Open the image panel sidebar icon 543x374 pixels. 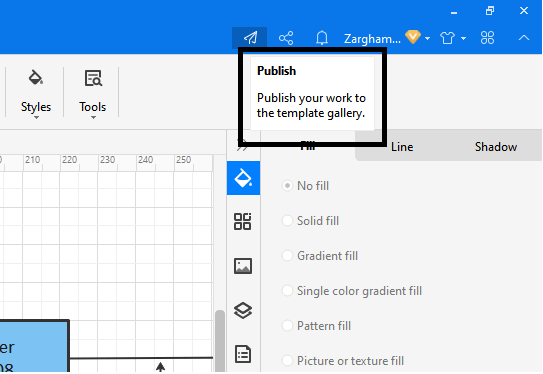(x=243, y=266)
